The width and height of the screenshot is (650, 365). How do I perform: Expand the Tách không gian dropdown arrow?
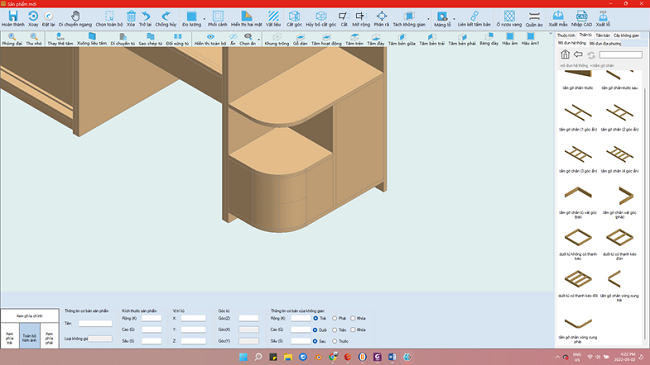click(x=428, y=19)
